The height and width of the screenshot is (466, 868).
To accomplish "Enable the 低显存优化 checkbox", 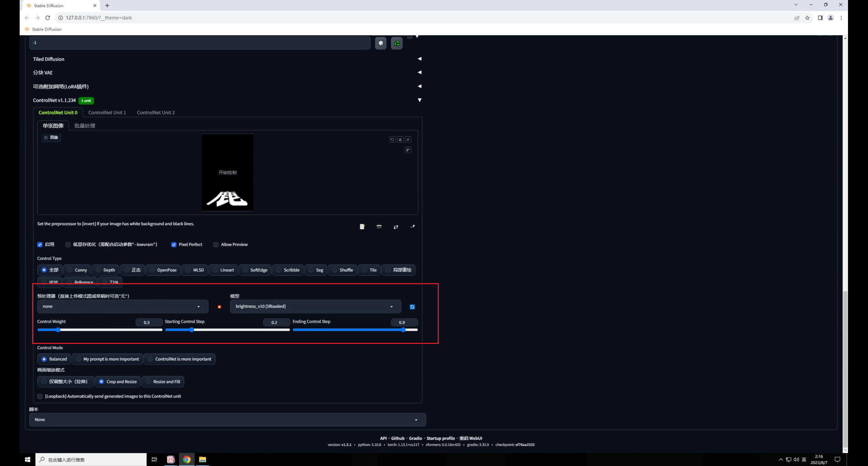I will (x=68, y=245).
